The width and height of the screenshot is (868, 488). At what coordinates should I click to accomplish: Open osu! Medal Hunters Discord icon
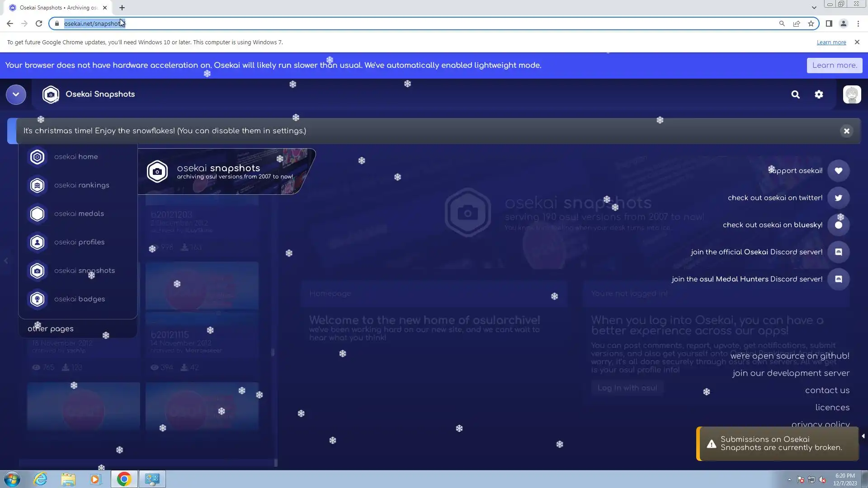[838, 279]
